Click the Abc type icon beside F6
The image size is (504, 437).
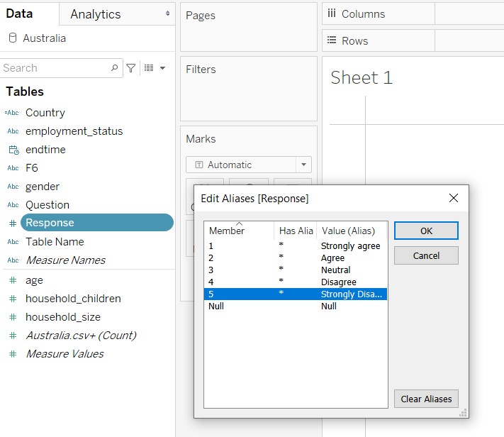(x=13, y=168)
